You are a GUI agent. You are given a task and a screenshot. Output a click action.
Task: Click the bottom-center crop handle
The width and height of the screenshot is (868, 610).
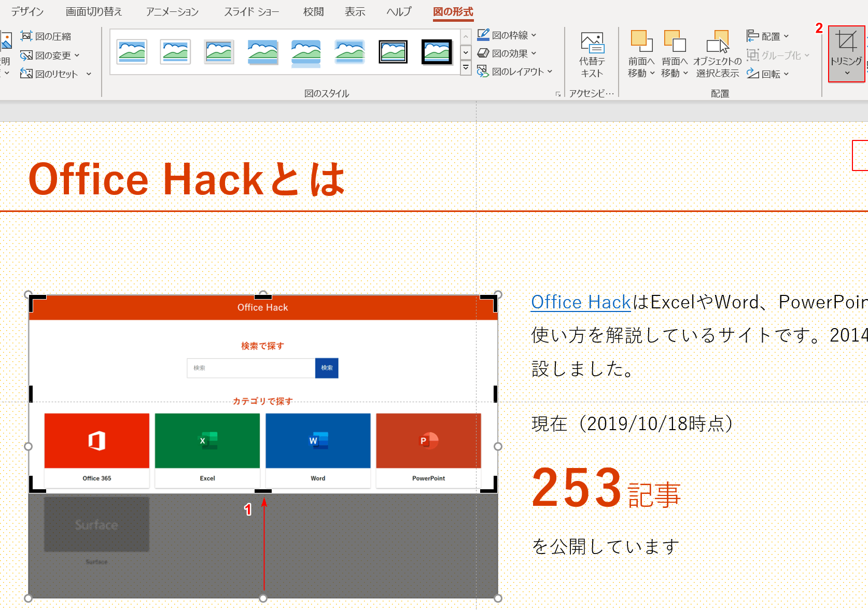coord(263,491)
